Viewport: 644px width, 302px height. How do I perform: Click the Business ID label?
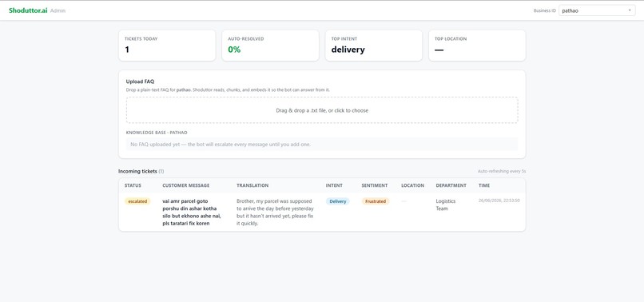click(545, 10)
